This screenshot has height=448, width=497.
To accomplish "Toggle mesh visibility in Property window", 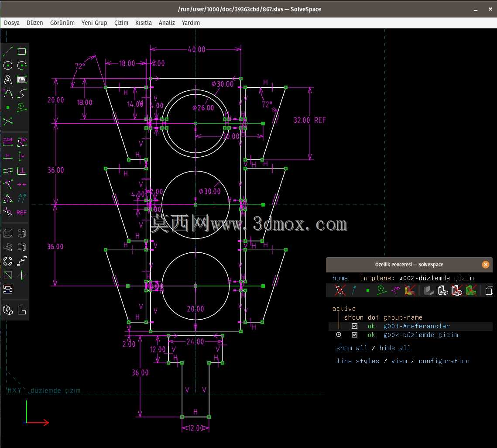I will tap(471, 290).
